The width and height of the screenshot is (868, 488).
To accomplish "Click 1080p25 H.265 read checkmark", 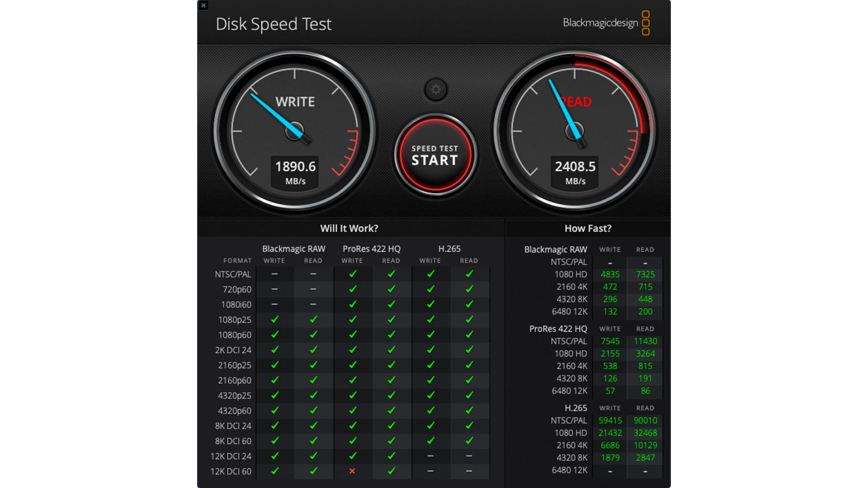I will pos(469,319).
